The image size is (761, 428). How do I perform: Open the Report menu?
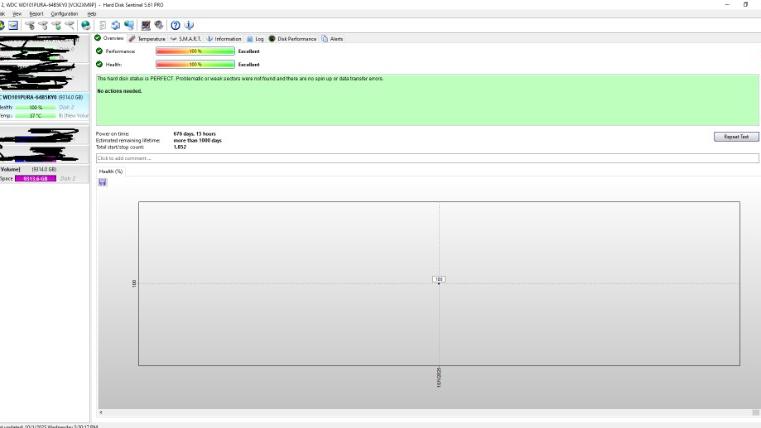pyautogui.click(x=36, y=14)
